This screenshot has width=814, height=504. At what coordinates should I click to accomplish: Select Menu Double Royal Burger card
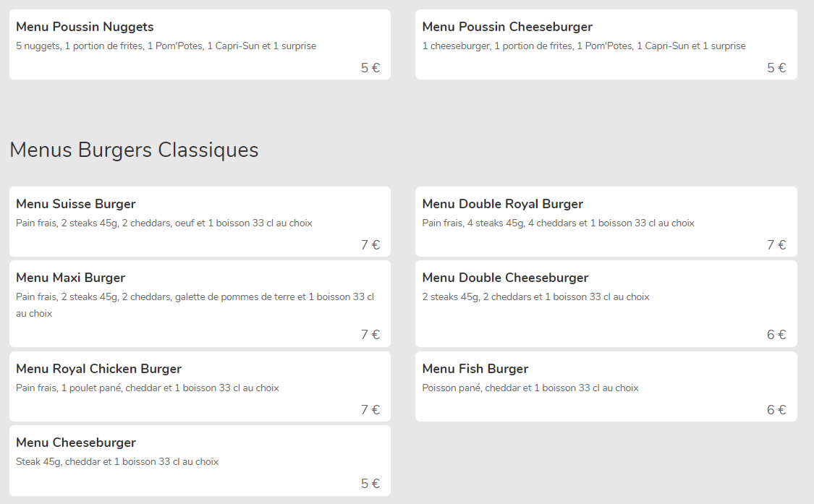[606, 222]
